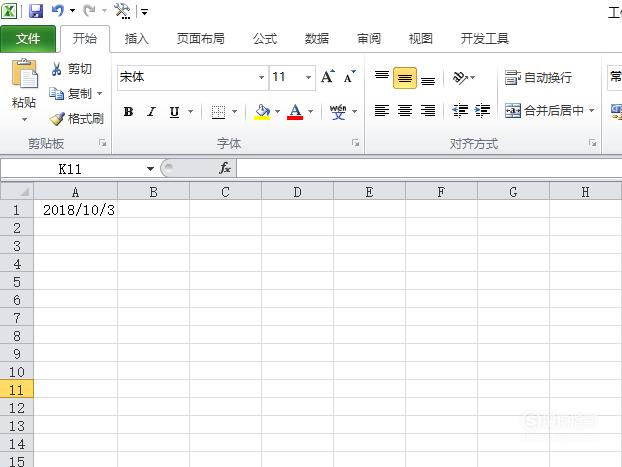This screenshot has height=467, width=622.
Task: Click the 剪切 cut button
Action: [71, 69]
